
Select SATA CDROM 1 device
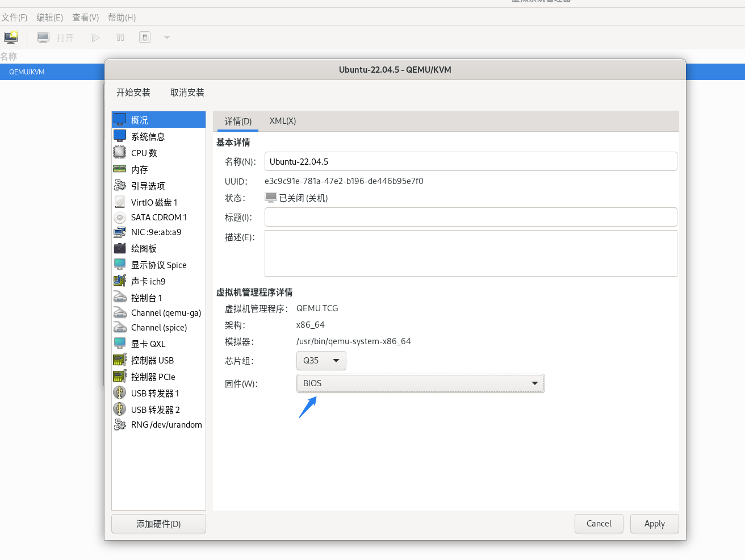pyautogui.click(x=158, y=218)
